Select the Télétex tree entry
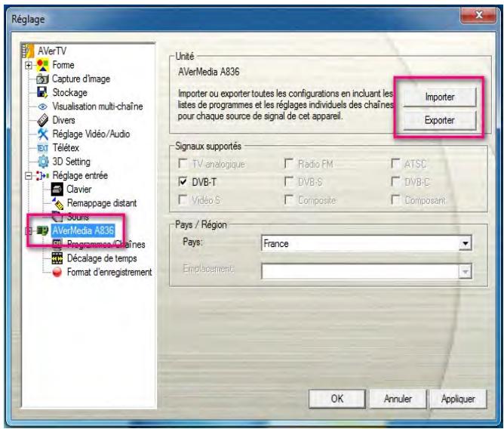The width and height of the screenshot is (504, 429). tap(66, 148)
